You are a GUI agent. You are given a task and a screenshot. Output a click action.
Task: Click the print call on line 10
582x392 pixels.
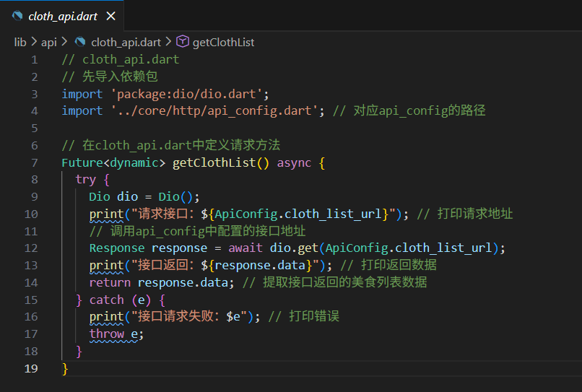click(106, 214)
